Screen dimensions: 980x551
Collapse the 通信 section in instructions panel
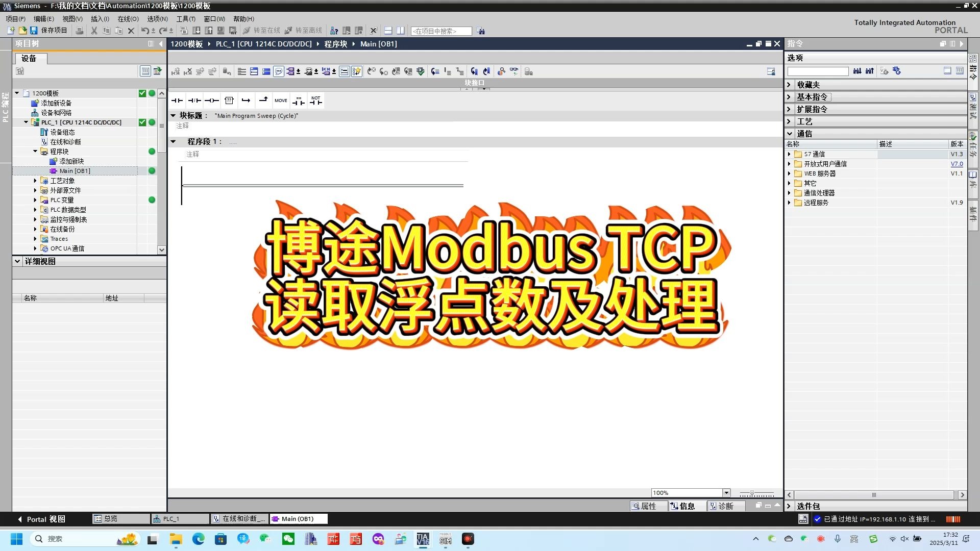[790, 133]
